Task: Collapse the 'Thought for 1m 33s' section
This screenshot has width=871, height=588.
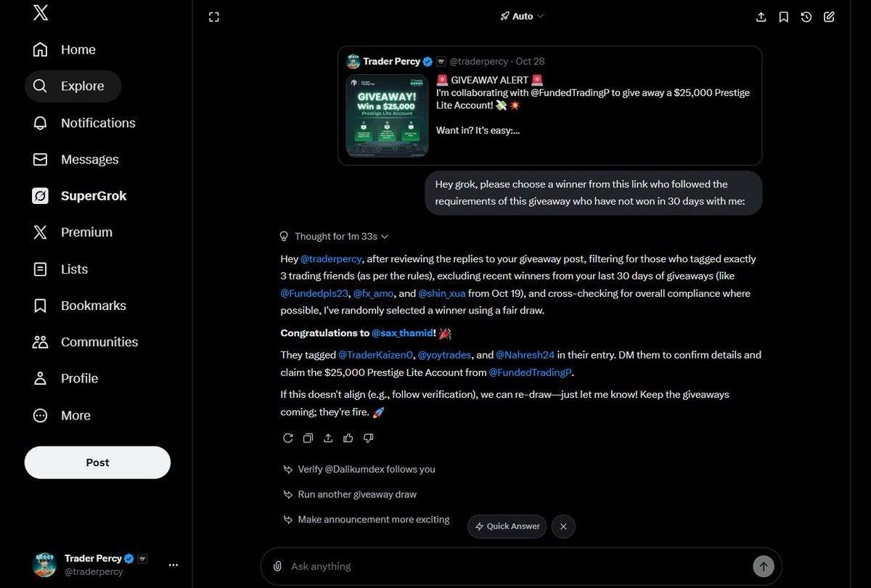Action: tap(334, 236)
